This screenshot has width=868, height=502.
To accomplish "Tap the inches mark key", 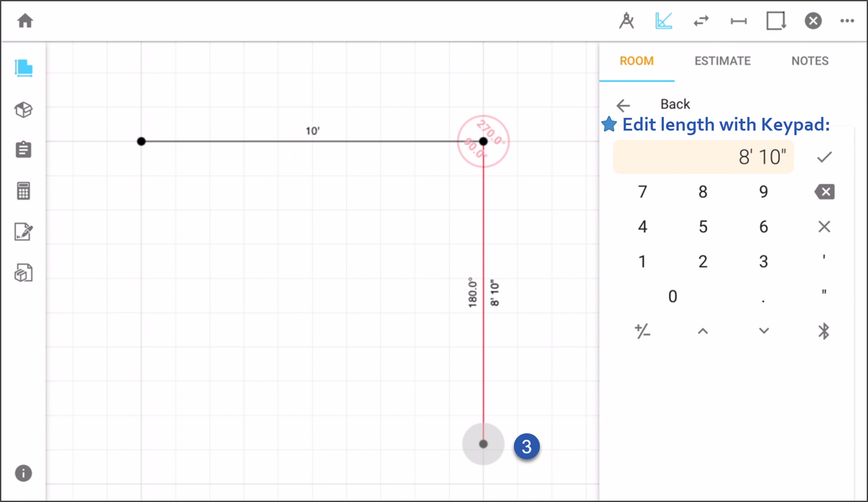I will 824,294.
